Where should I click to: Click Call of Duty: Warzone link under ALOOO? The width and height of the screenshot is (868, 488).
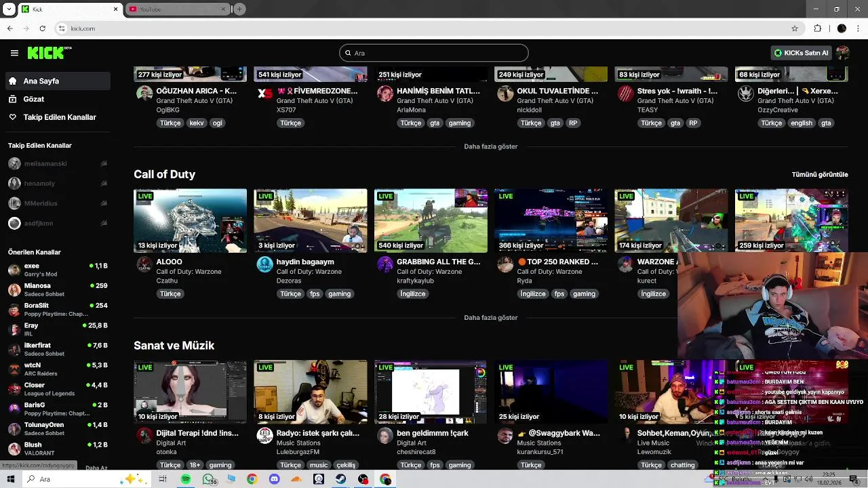189,272
